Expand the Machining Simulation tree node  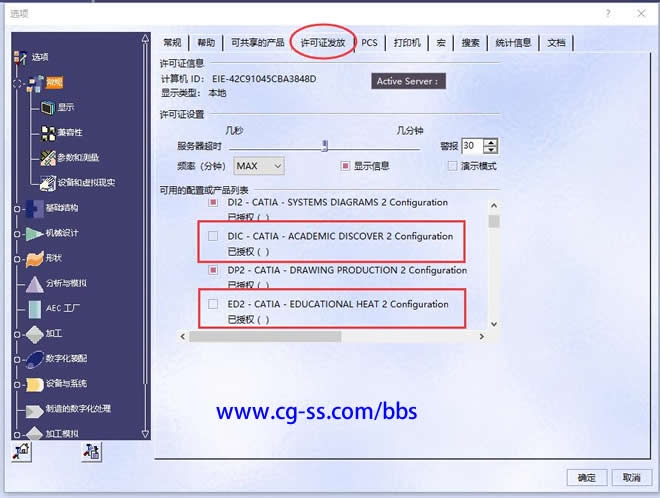[17, 434]
